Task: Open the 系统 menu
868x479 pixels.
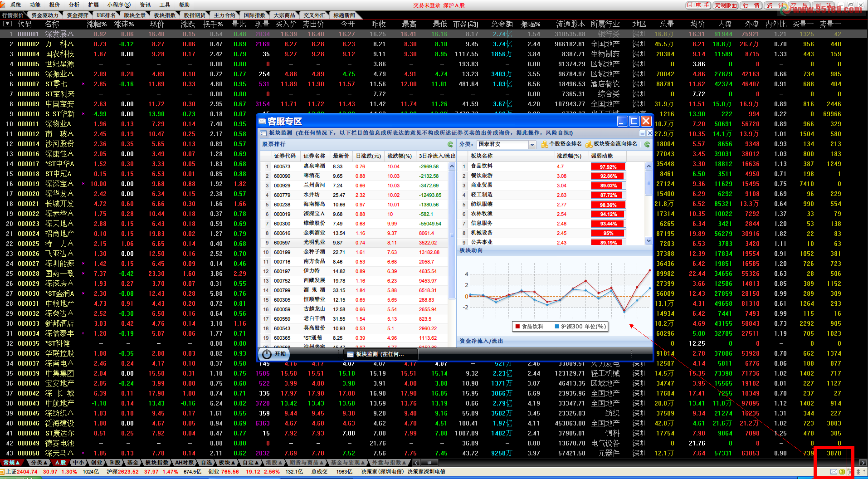Action: [x=15, y=5]
